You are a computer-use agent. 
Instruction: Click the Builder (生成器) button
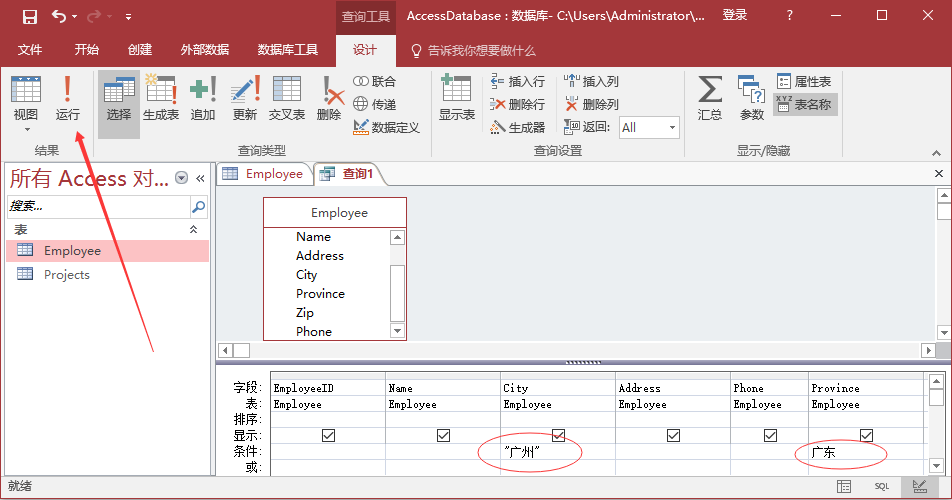click(517, 127)
